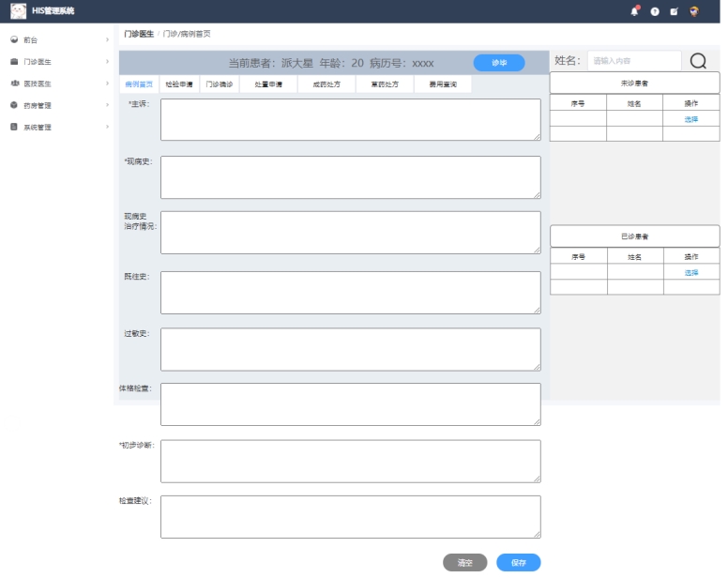728x578 pixels.
Task: Click into the 主诉 text area
Action: tap(351, 119)
